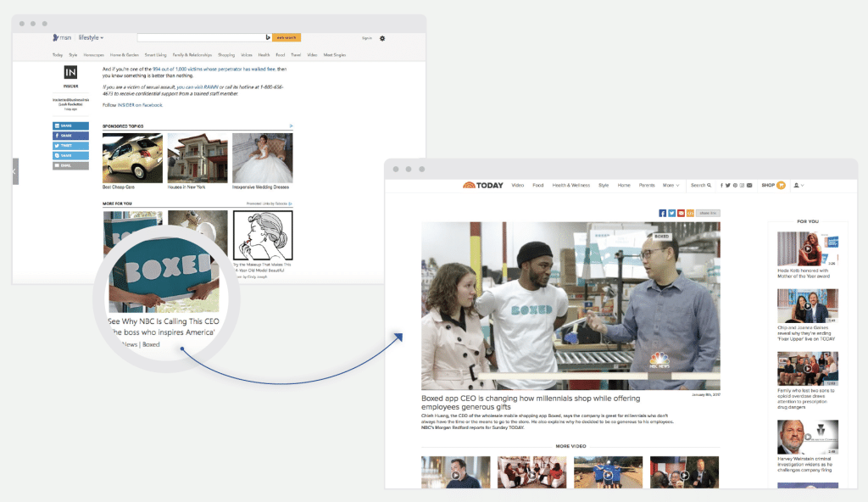Share video via Twitter square icon
The height and width of the screenshot is (502, 868).
[x=671, y=214]
